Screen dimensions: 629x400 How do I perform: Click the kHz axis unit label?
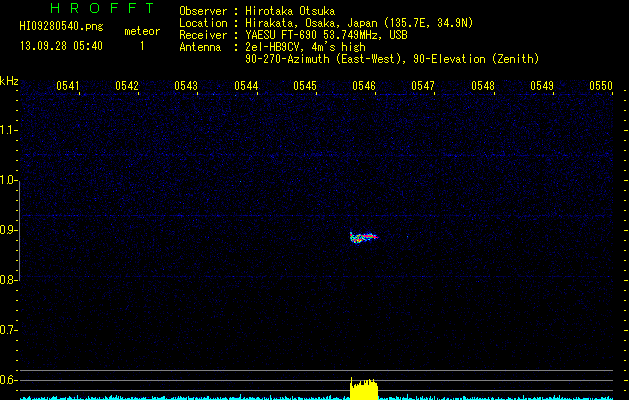pyautogui.click(x=9, y=81)
